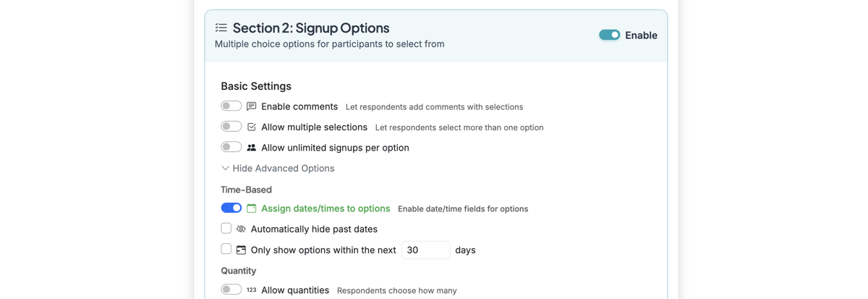The width and height of the screenshot is (868, 299).
Task: Collapse Hide Advanced Options chevron
Action: (226, 169)
